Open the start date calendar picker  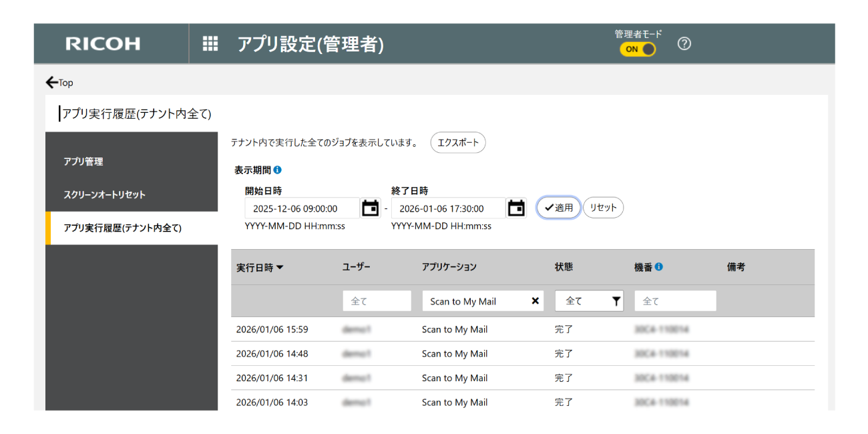pos(370,208)
